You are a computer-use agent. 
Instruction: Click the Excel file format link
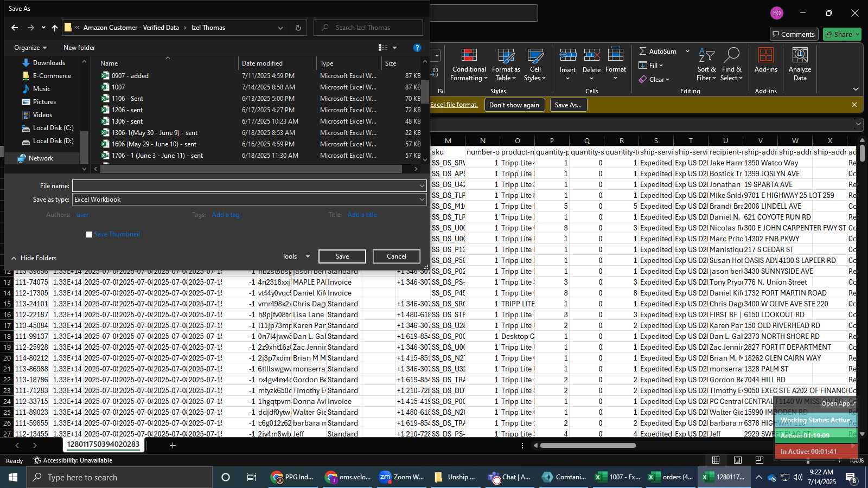coord(454,105)
